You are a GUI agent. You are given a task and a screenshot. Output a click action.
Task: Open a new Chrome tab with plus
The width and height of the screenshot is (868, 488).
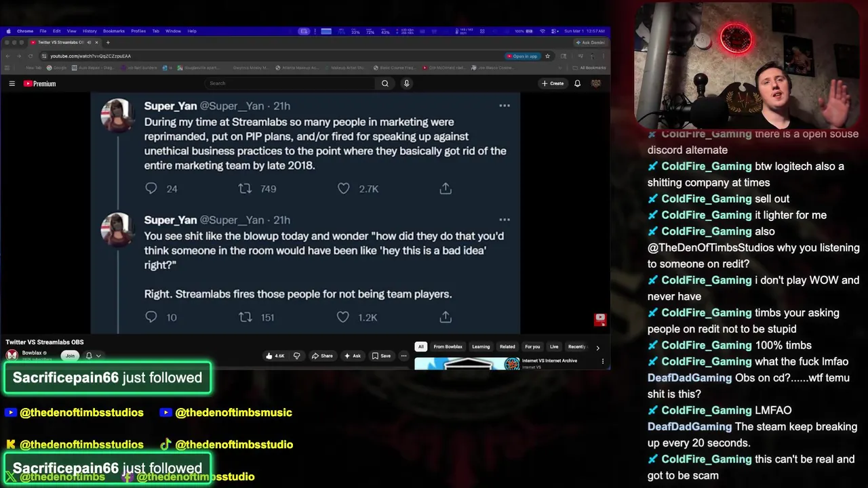point(107,43)
